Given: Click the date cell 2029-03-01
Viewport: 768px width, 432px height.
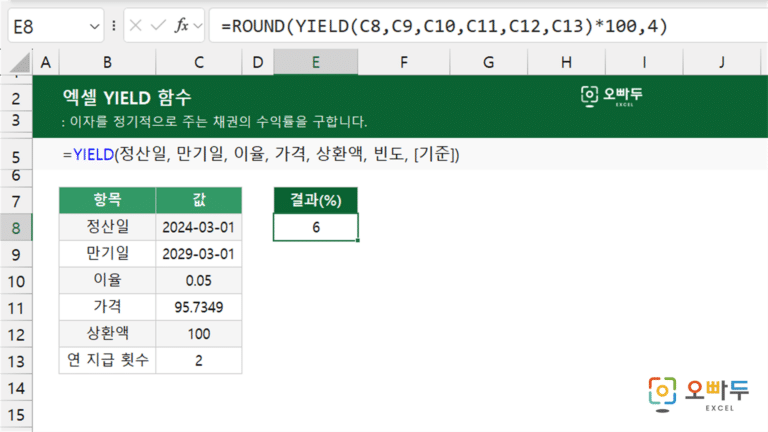Looking at the screenshot, I should (199, 254).
